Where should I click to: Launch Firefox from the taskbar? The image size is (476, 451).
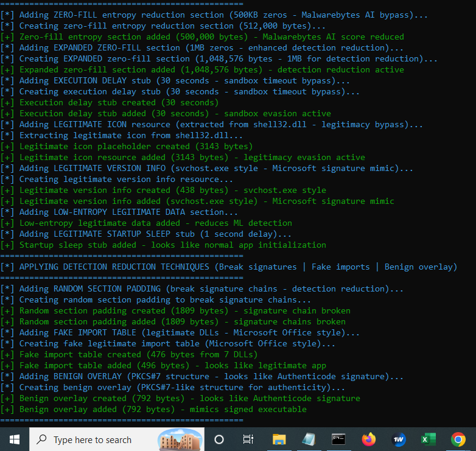click(x=368, y=439)
